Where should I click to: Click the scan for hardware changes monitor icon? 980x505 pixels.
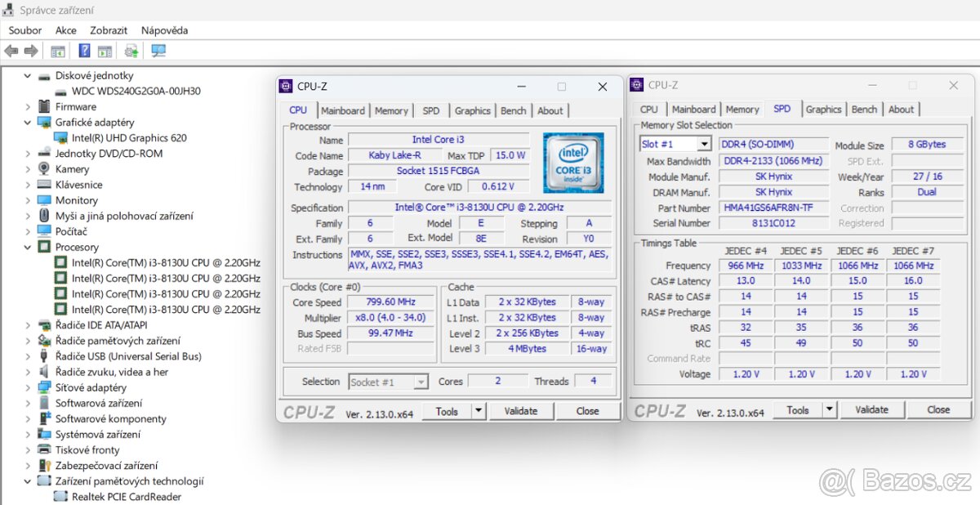pyautogui.click(x=158, y=51)
